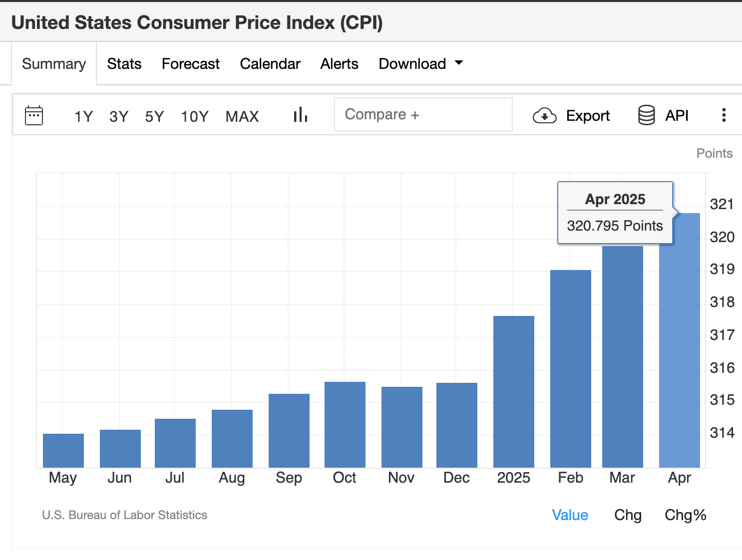Screen dimensions: 742x560
Task: Switch to the 10Y range
Action: coord(194,116)
